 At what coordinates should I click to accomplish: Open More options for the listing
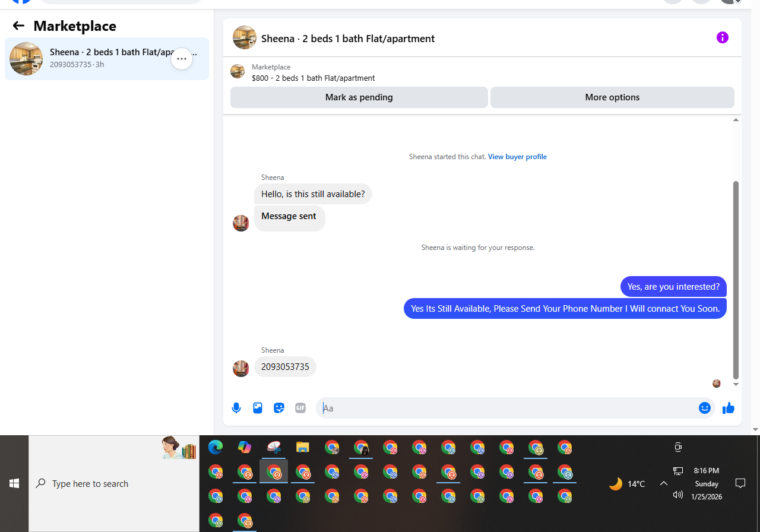[612, 97]
